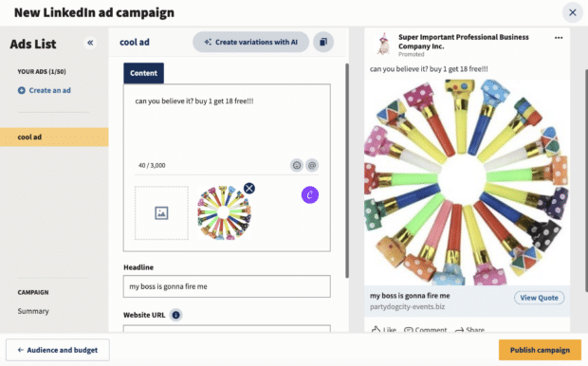Screen dimensions: 588x366
Task: Click the Publish campaign button
Action: (x=540, y=350)
